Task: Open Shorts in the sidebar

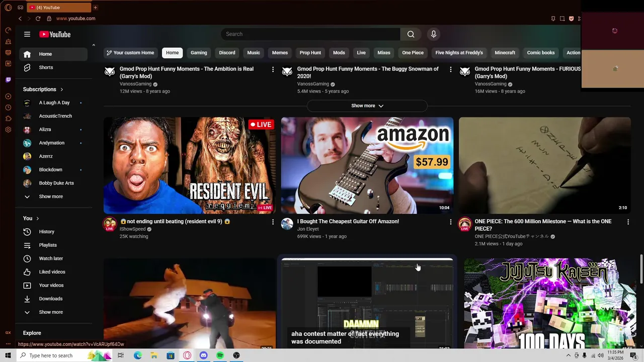Action: click(53, 67)
